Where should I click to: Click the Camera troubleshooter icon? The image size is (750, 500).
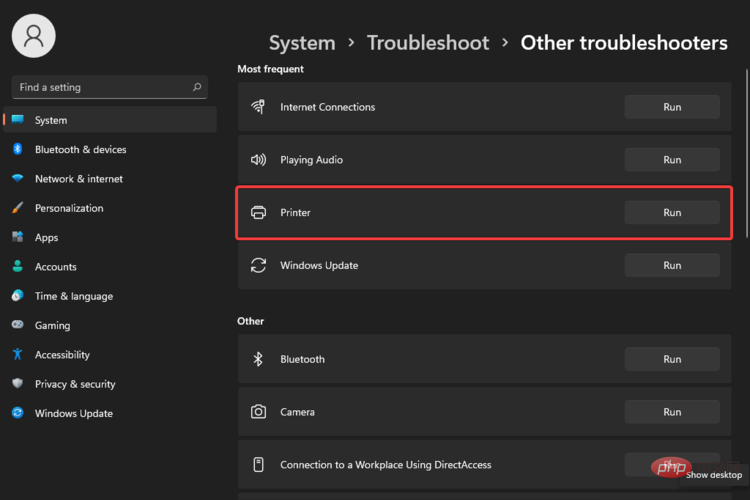coord(258,412)
